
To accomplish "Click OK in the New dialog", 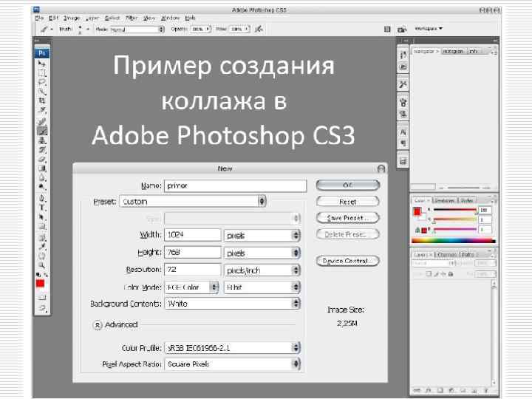I will point(347,185).
